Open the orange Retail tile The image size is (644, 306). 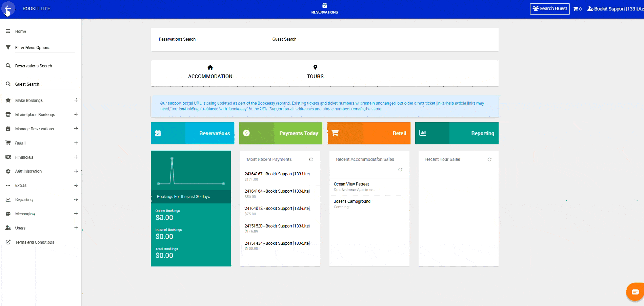pos(369,133)
